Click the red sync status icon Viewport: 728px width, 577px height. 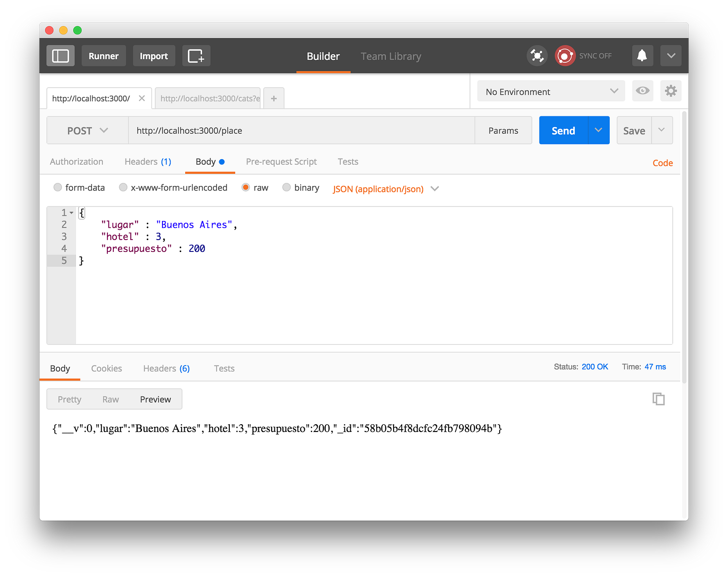click(x=565, y=56)
